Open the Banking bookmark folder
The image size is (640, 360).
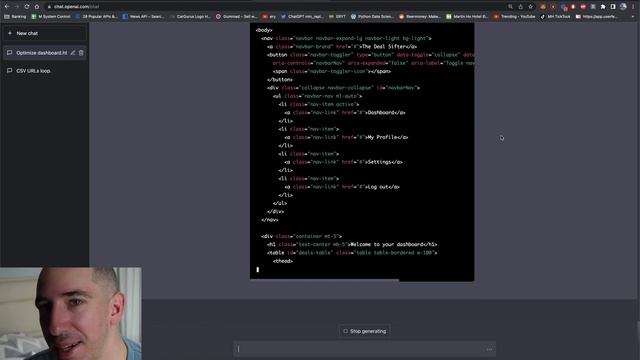coord(15,17)
